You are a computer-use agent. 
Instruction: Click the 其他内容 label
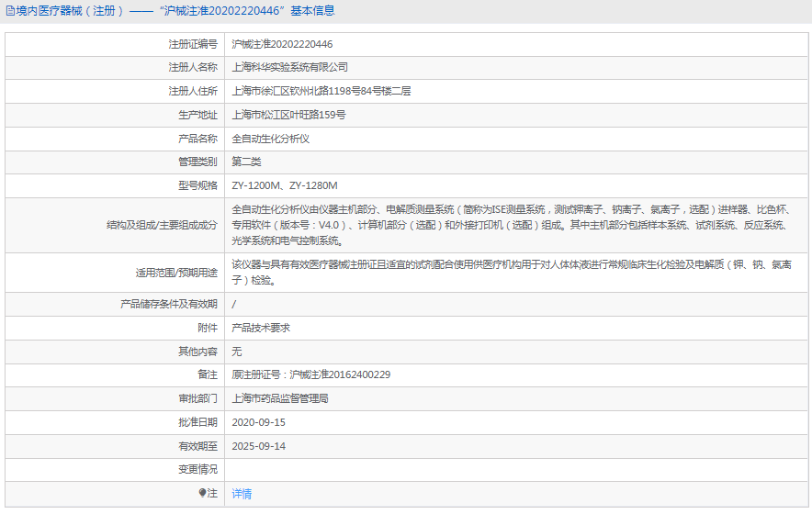click(197, 352)
